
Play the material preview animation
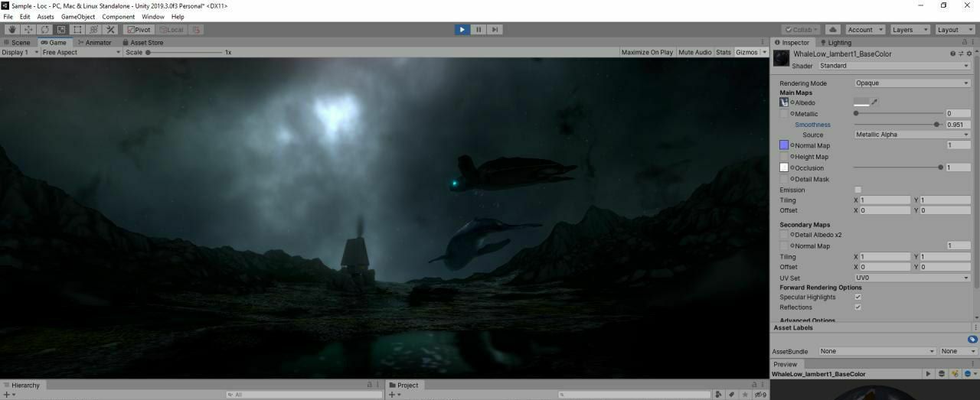(x=929, y=374)
